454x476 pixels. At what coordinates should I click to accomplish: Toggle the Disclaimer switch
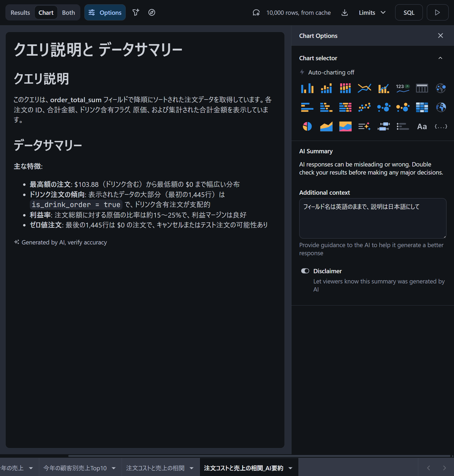pos(305,271)
